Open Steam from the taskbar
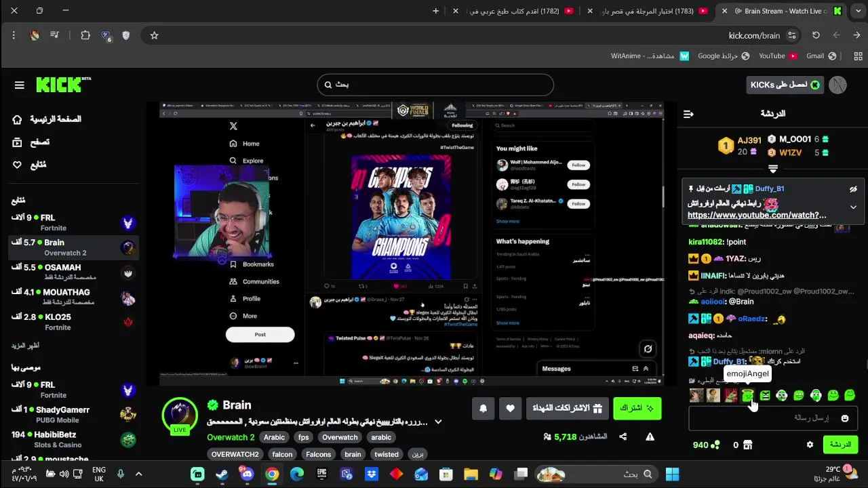The image size is (868, 488). 222,474
